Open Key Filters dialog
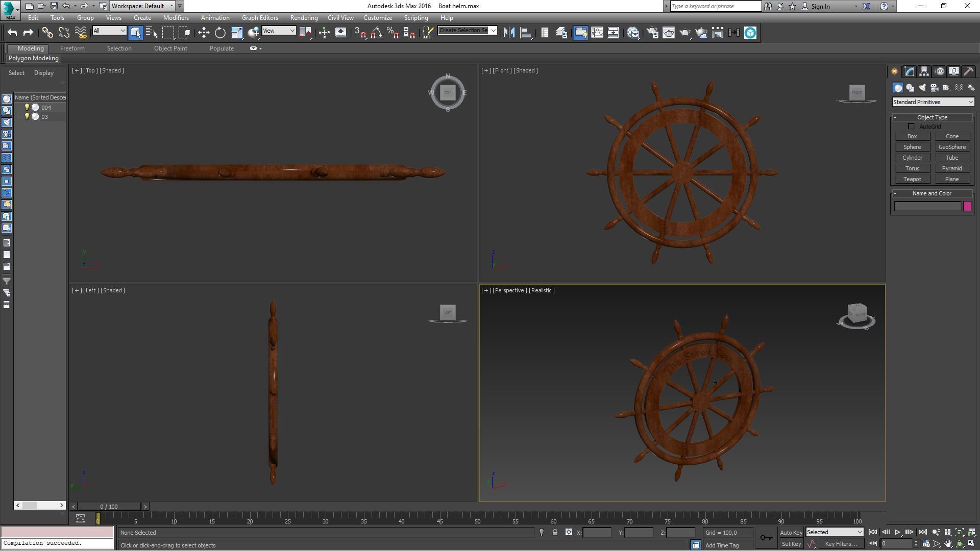The image size is (980, 551). (x=841, y=544)
